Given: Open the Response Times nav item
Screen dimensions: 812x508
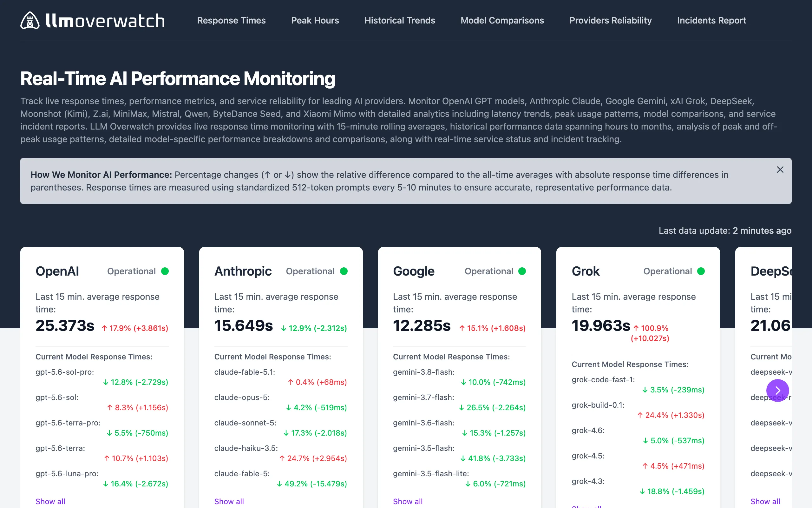Looking at the screenshot, I should pos(231,21).
